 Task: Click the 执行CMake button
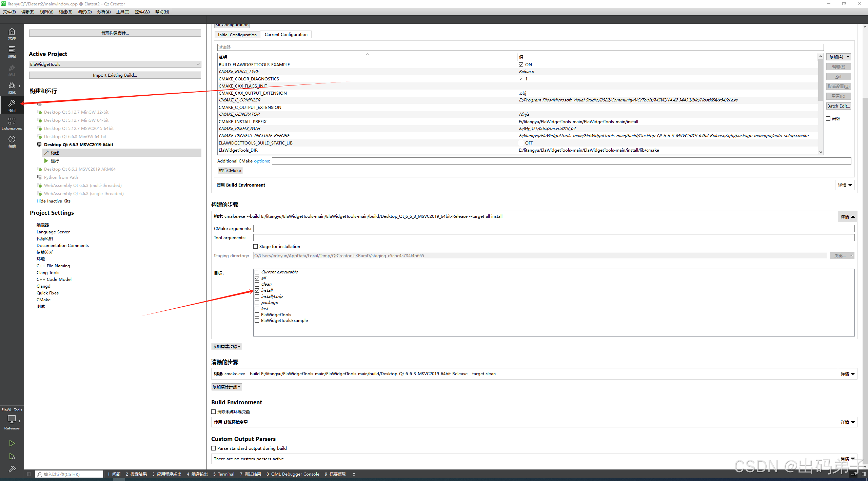(x=230, y=170)
